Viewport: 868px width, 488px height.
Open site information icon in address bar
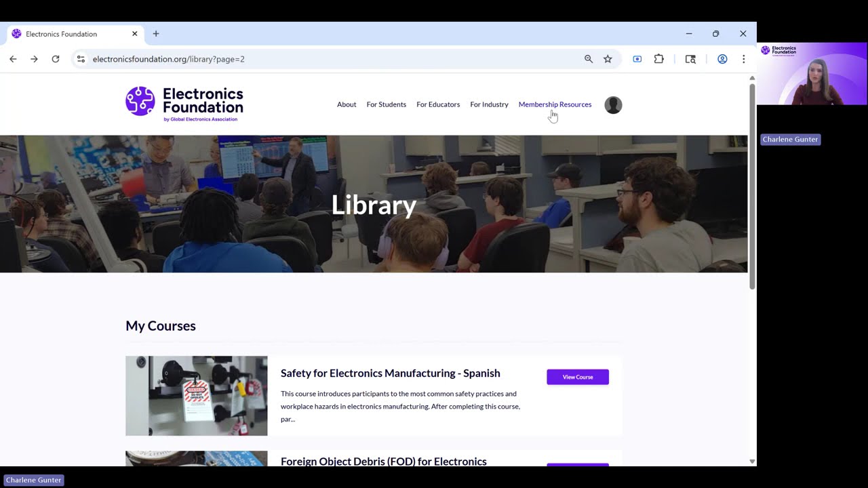[81, 59]
